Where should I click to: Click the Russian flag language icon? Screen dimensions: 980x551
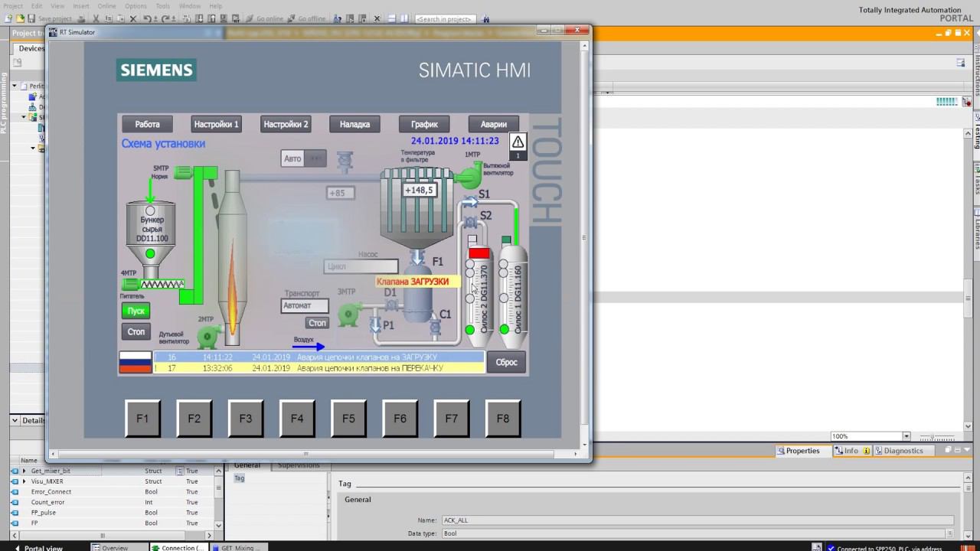click(135, 362)
